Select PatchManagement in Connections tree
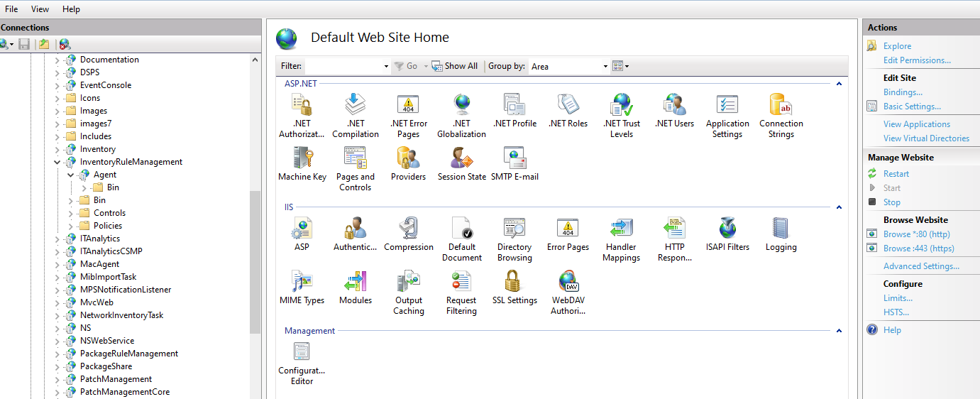The height and width of the screenshot is (399, 980). 116,379
